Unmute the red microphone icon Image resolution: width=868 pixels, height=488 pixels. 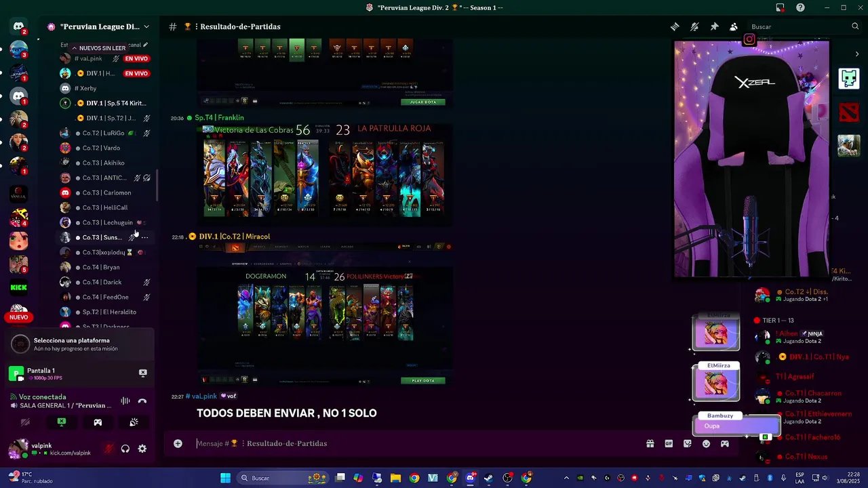pos(108,449)
